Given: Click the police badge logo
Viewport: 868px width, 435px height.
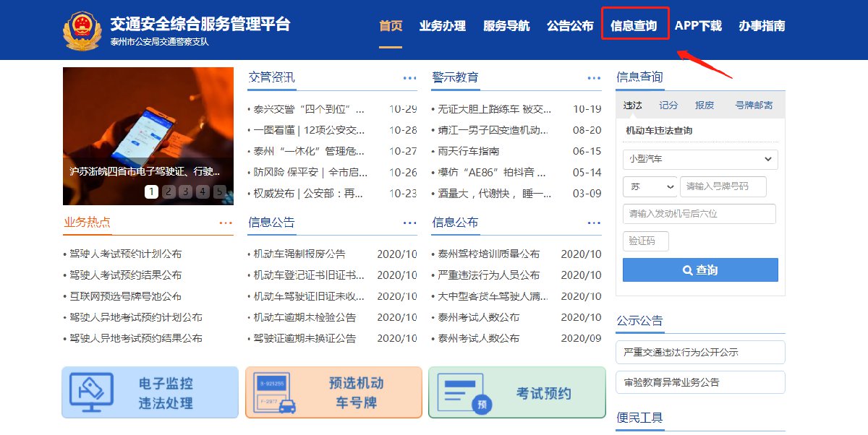Looking at the screenshot, I should [x=82, y=30].
